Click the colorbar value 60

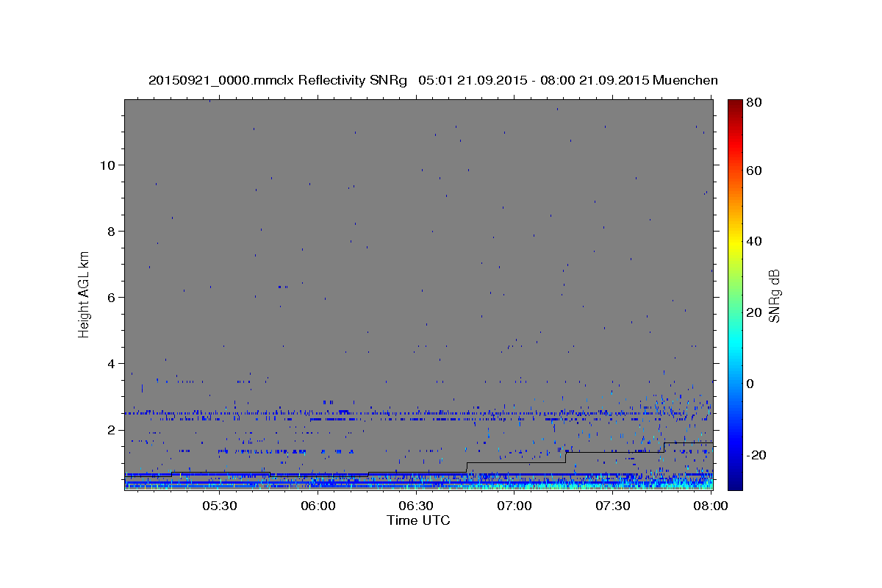tap(754, 171)
